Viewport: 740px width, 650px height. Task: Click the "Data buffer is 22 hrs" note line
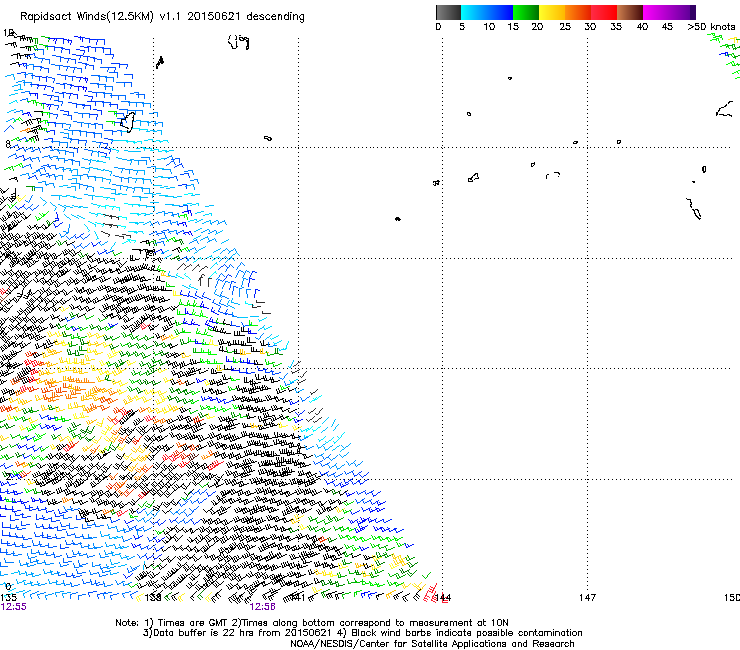pyautogui.click(x=362, y=633)
